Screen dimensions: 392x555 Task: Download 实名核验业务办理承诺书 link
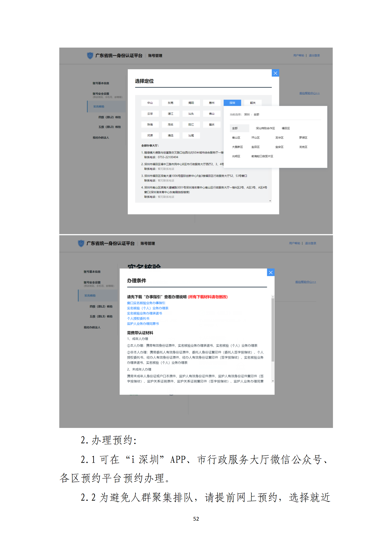(144, 313)
